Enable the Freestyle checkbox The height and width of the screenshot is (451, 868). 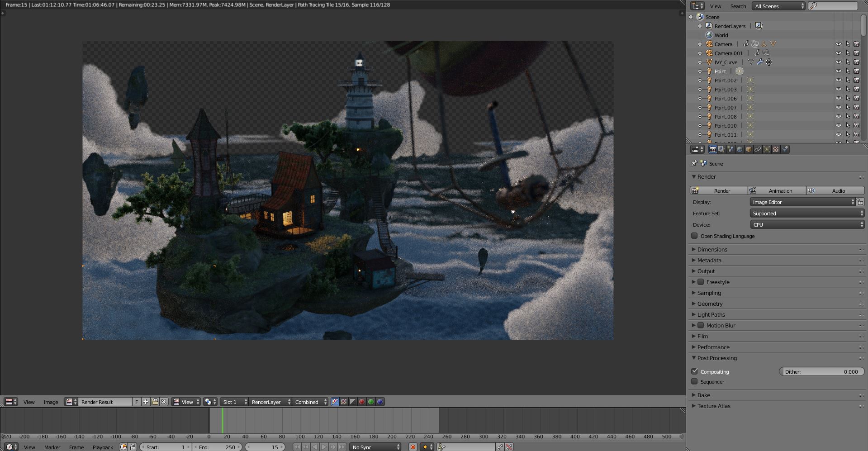click(x=701, y=282)
